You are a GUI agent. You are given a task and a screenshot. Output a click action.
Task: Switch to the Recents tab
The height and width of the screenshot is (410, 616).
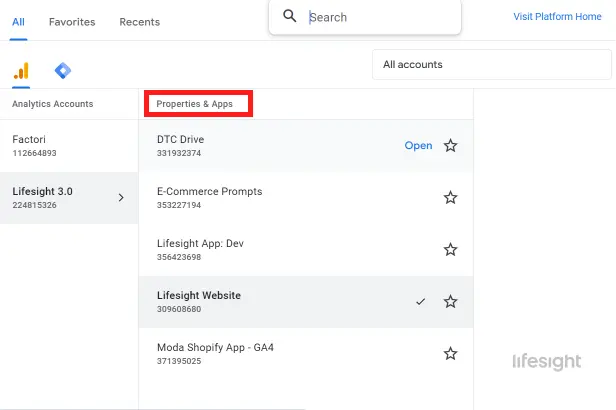pyautogui.click(x=139, y=22)
